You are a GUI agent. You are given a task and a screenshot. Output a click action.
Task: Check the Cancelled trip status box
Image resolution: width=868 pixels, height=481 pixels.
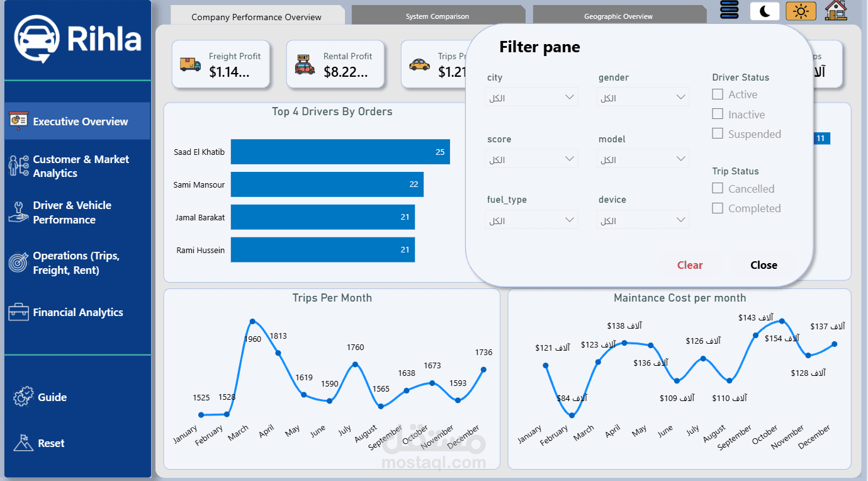[718, 188]
